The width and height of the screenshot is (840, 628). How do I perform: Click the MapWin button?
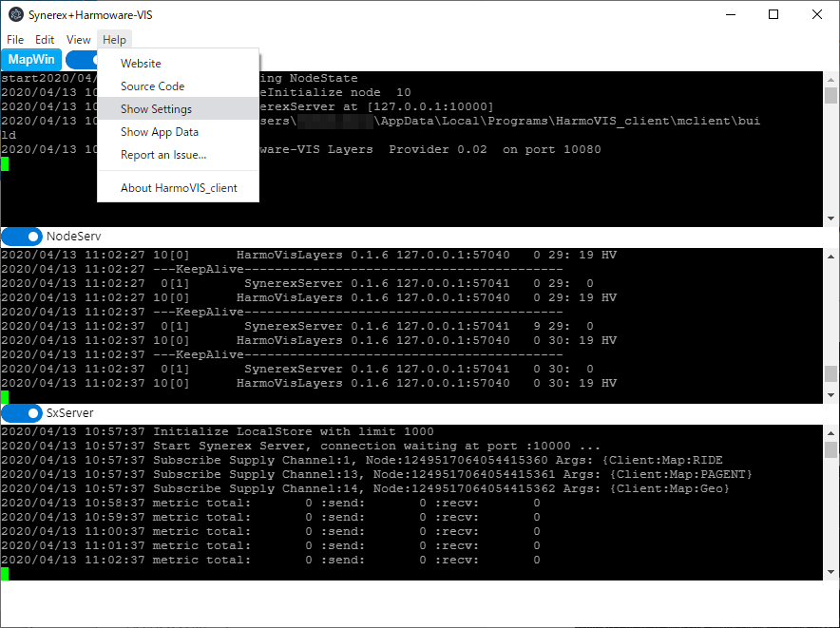point(31,59)
